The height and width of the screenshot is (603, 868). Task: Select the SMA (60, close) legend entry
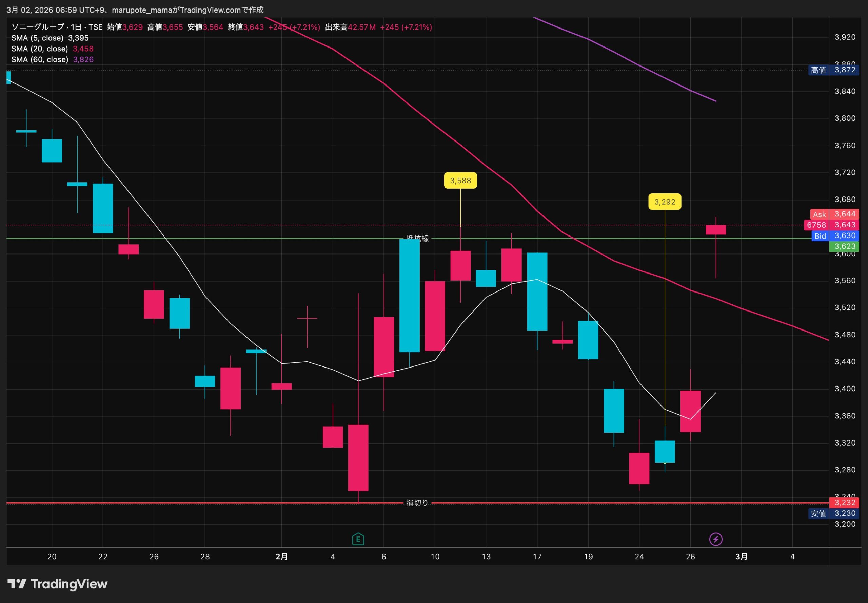[x=40, y=60]
